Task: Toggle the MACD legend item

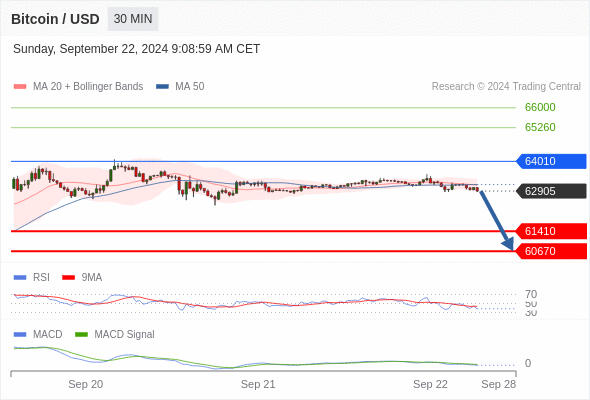Action: tap(38, 334)
